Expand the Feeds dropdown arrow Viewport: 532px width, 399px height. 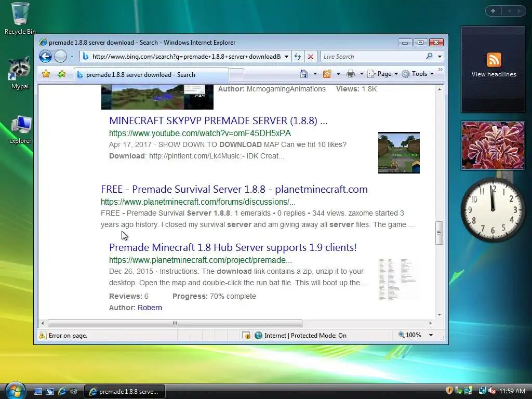tap(338, 74)
